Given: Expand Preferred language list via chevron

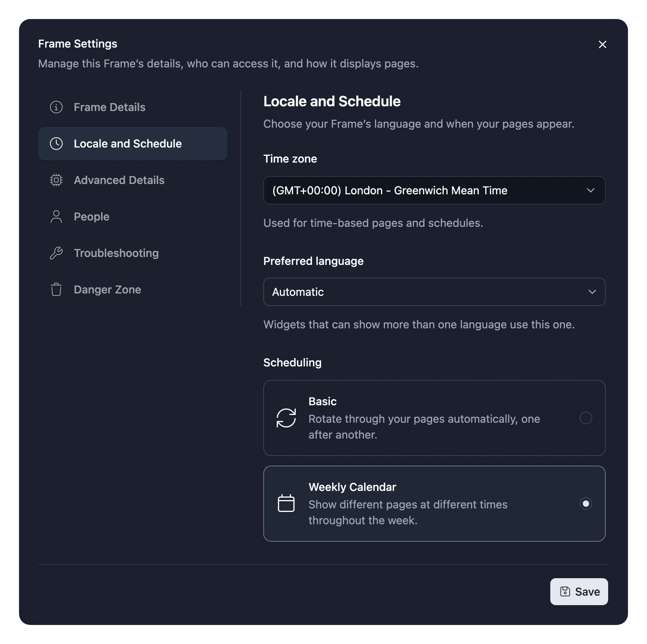Looking at the screenshot, I should (592, 292).
